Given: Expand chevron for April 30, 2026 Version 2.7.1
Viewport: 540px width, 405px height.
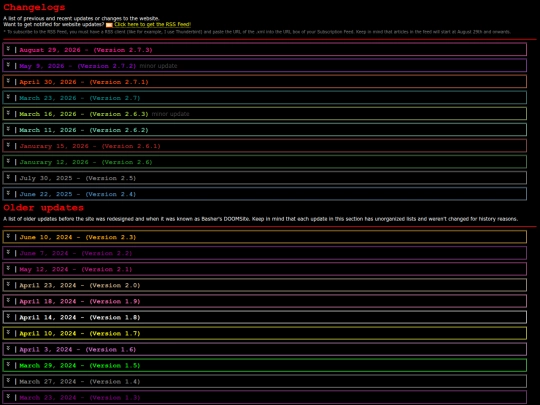Looking at the screenshot, I should tap(8, 81).
